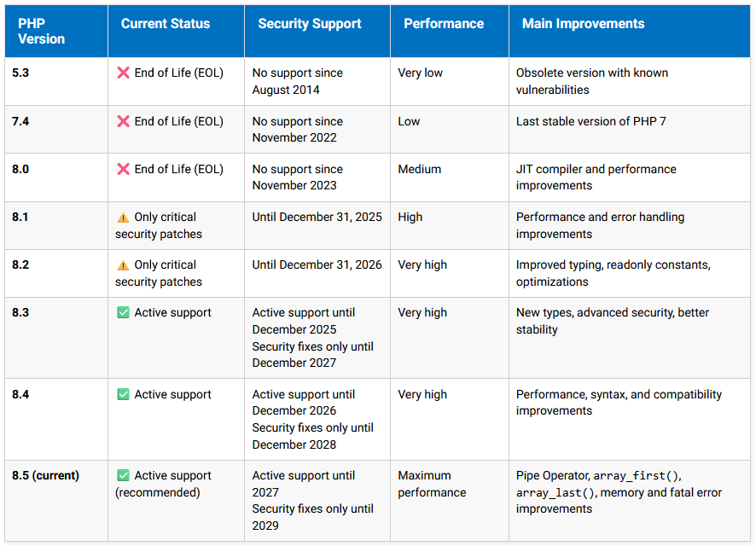Click the green checkmark in PHP 8.3 row
756x546 pixels.
(x=123, y=313)
